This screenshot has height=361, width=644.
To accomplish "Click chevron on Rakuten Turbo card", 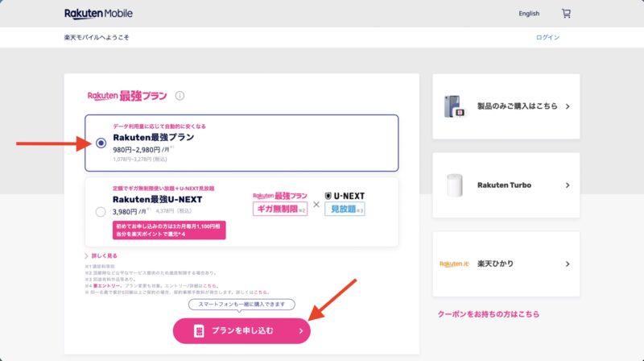I will pos(568,185).
